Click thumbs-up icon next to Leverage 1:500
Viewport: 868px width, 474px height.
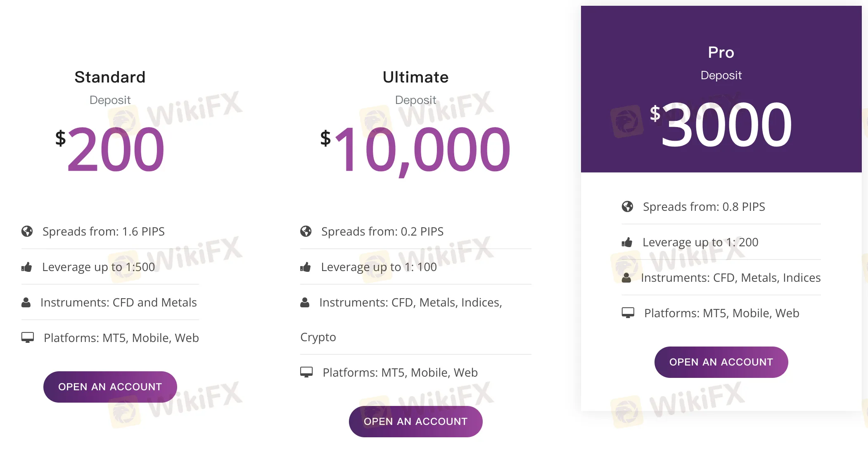coord(27,267)
